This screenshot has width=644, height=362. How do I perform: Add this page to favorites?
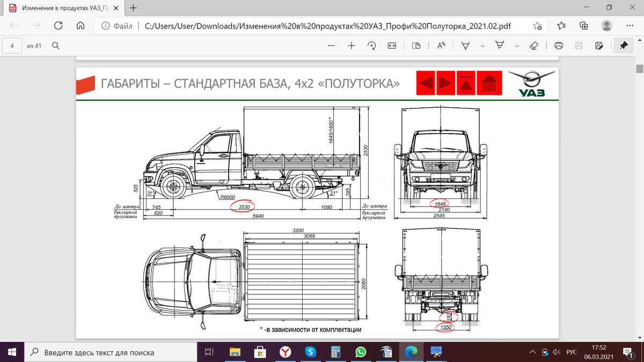(x=537, y=25)
